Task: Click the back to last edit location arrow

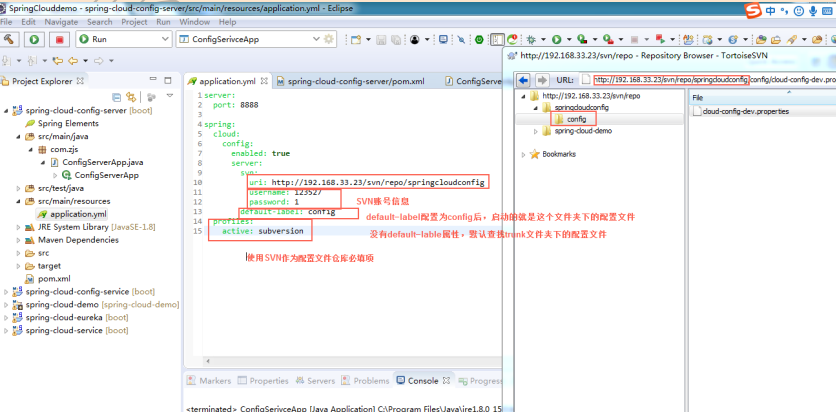Action: 57,60
